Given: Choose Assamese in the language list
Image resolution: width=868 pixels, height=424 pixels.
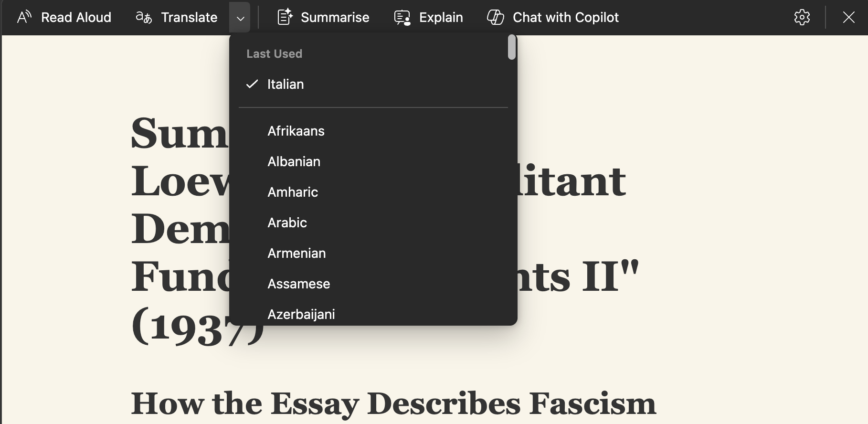Looking at the screenshot, I should pyautogui.click(x=373, y=284).
